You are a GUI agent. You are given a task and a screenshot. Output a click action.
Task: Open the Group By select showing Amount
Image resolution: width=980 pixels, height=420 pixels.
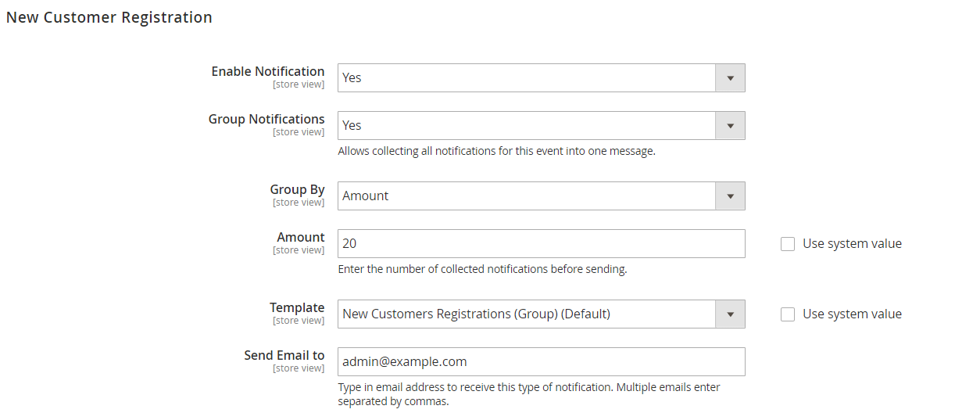tap(542, 196)
